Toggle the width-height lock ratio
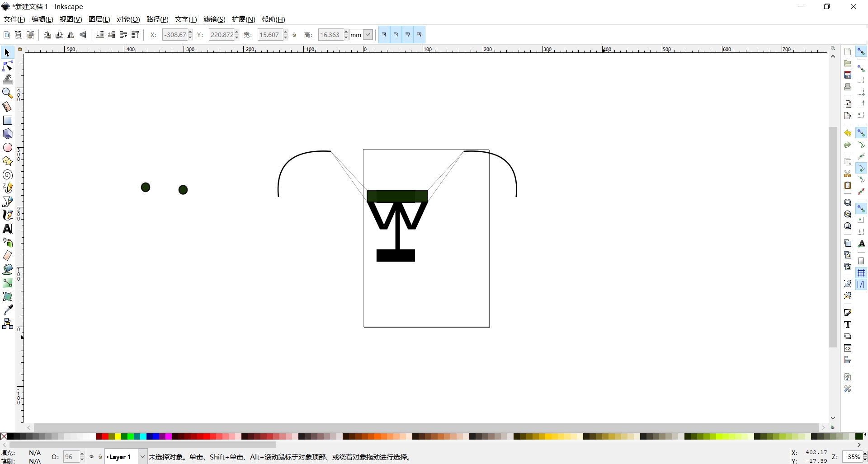868x464 pixels. (x=295, y=35)
